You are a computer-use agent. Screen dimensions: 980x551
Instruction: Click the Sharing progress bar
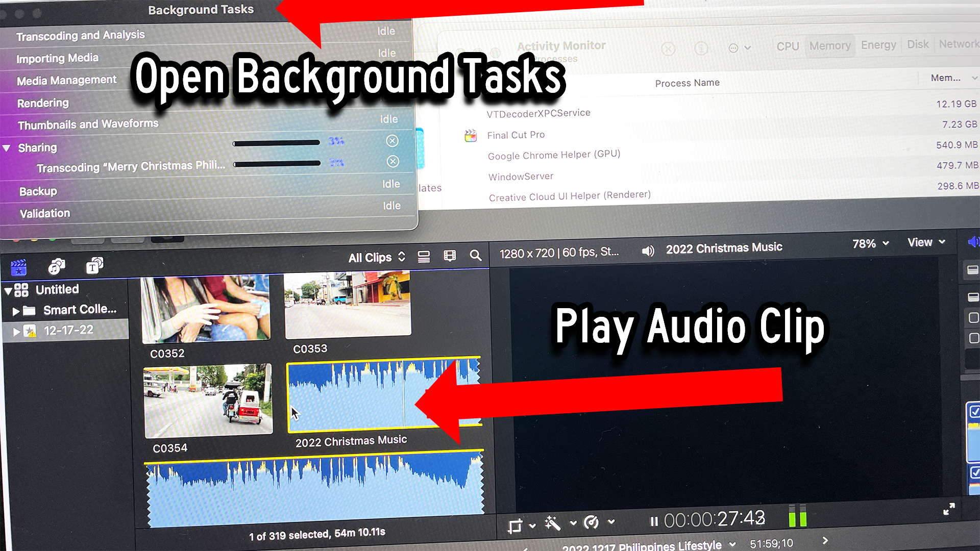coord(276,143)
